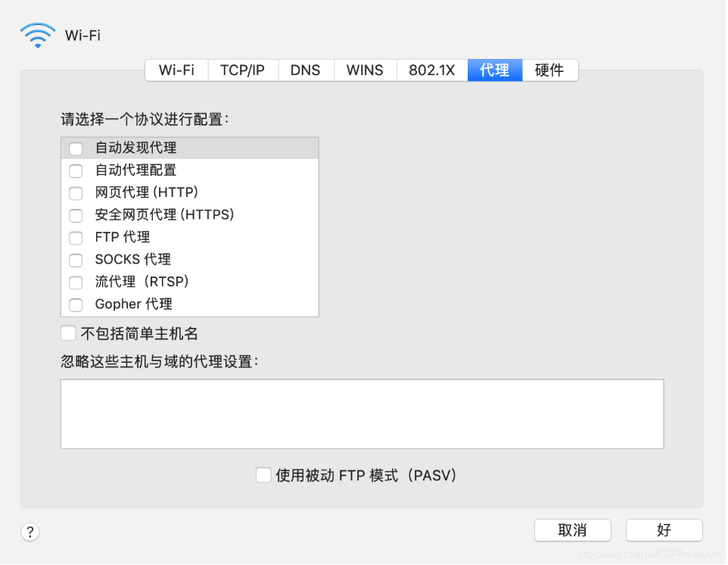Open the 802.1X tab
The height and width of the screenshot is (565, 728).
tap(431, 70)
